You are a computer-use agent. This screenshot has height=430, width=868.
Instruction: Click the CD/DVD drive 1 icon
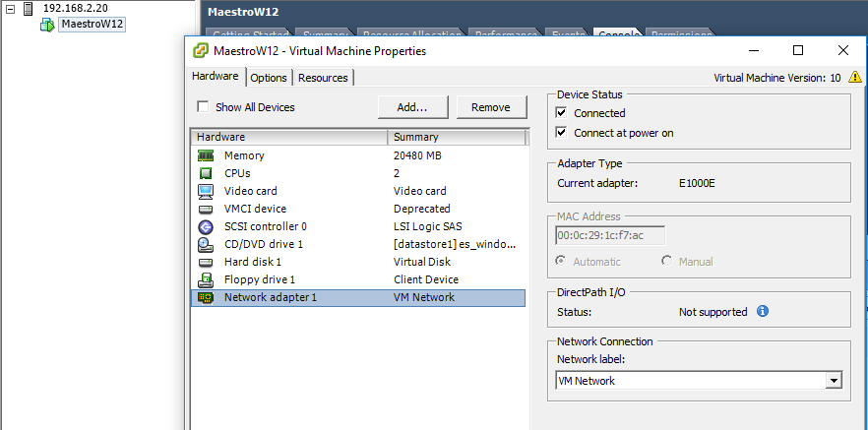206,244
